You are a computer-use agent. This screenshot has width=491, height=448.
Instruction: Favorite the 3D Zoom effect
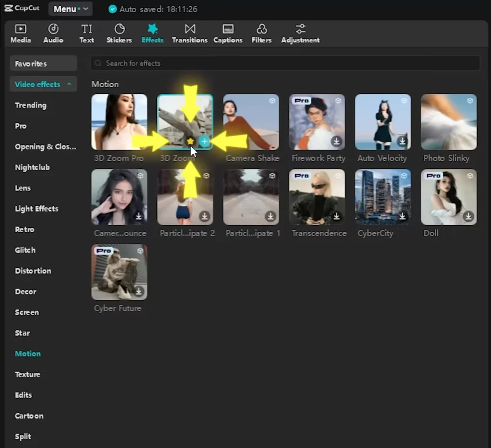[x=191, y=141]
